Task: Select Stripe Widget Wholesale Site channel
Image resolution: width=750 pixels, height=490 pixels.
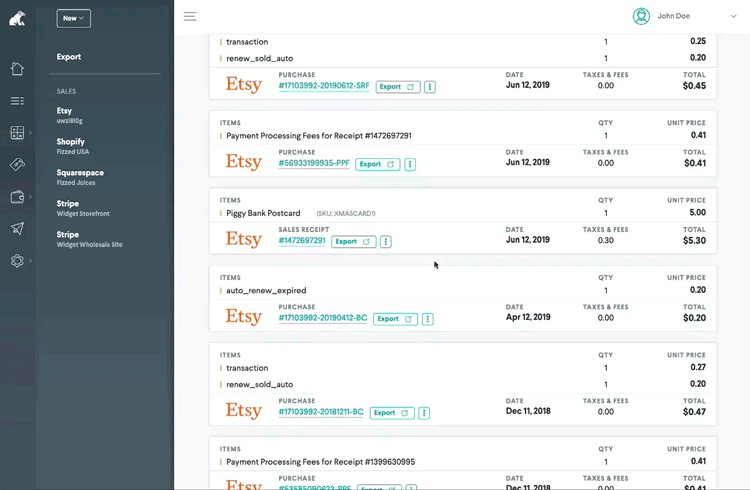Action: coord(89,239)
